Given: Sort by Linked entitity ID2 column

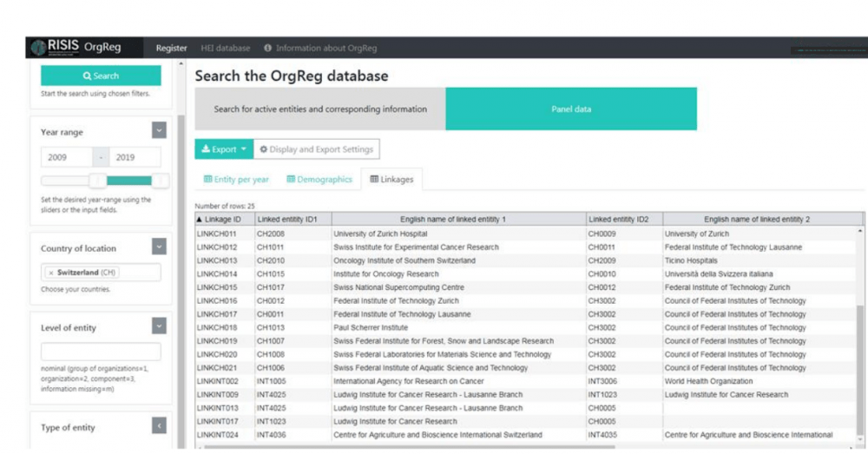Looking at the screenshot, I should pyautogui.click(x=624, y=220).
